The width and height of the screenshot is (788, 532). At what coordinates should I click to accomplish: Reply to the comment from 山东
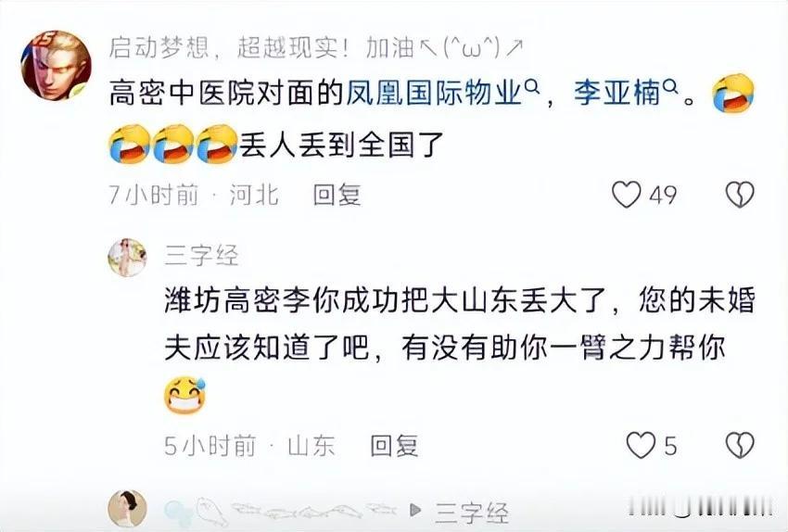[x=394, y=445]
